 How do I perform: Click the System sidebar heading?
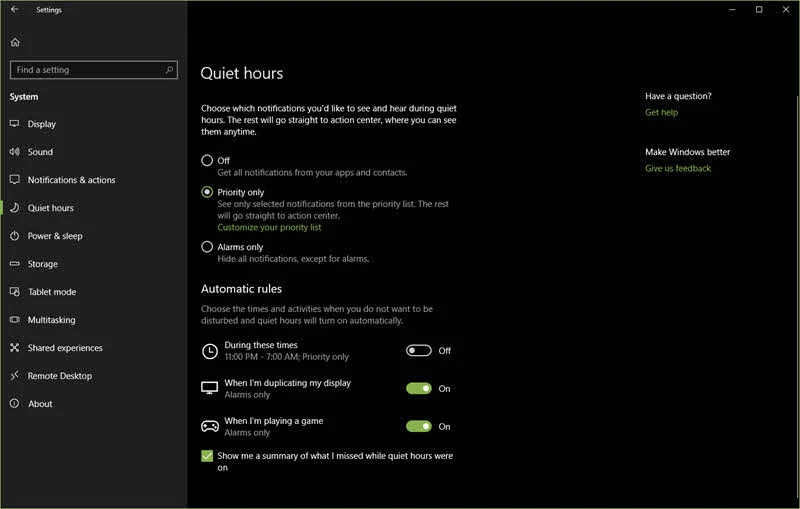(x=24, y=97)
